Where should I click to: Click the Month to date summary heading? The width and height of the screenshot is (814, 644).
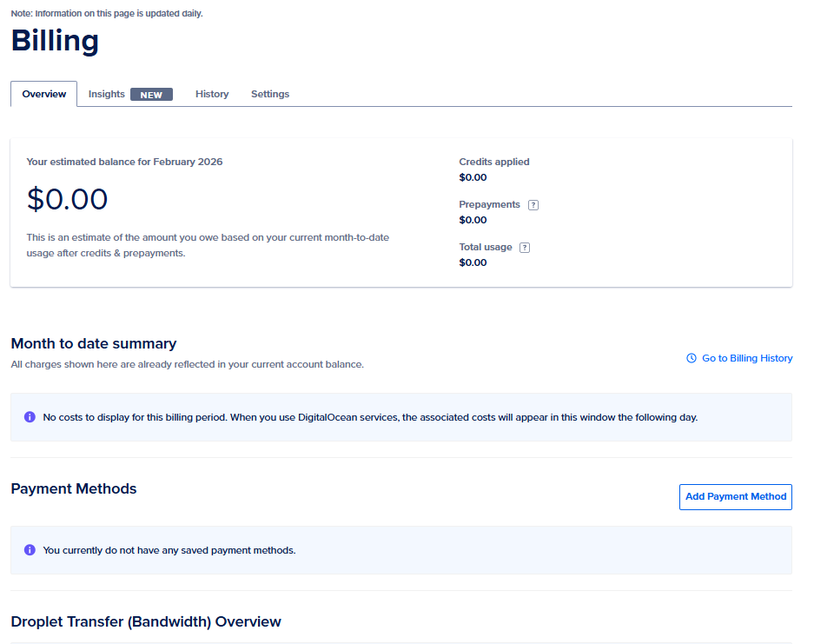pyautogui.click(x=94, y=343)
